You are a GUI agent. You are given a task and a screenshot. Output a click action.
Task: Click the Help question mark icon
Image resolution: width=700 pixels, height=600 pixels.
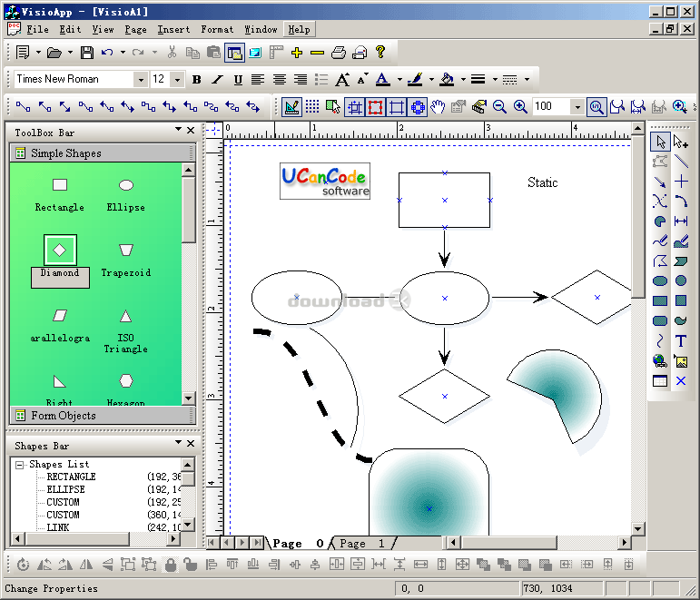pos(380,53)
